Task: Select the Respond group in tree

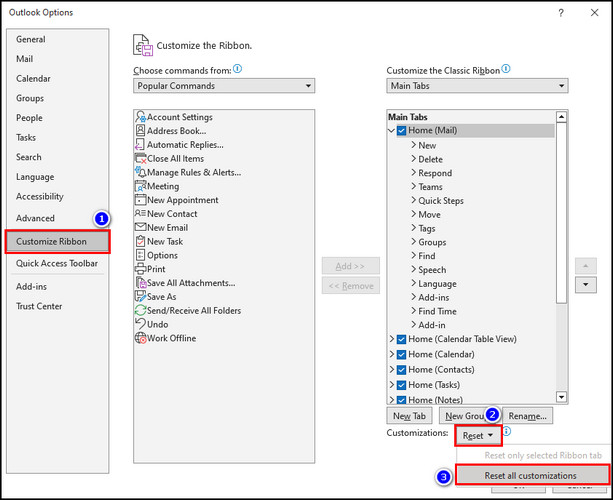Action: (x=435, y=173)
